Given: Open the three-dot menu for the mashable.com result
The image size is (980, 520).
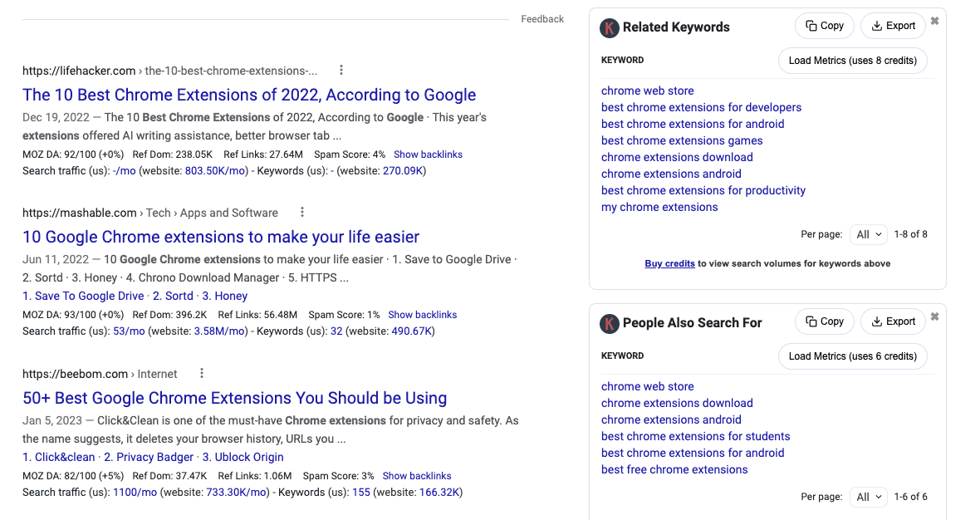Looking at the screenshot, I should 301,212.
